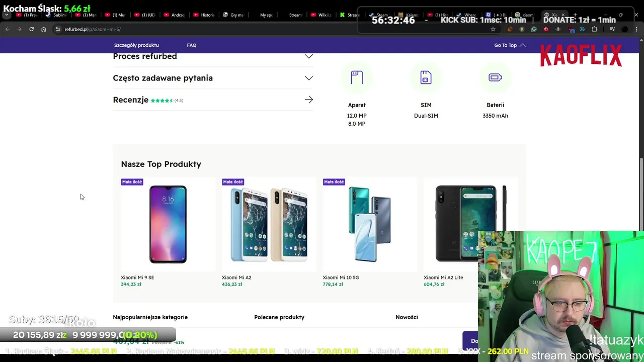
Task: Click the Nowości heading
Action: coord(407,317)
